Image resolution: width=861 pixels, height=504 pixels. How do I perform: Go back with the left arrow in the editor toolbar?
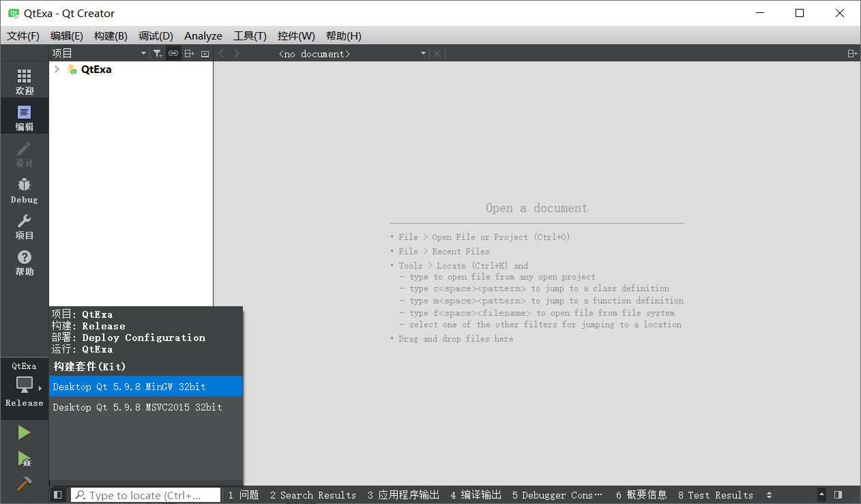coord(221,53)
